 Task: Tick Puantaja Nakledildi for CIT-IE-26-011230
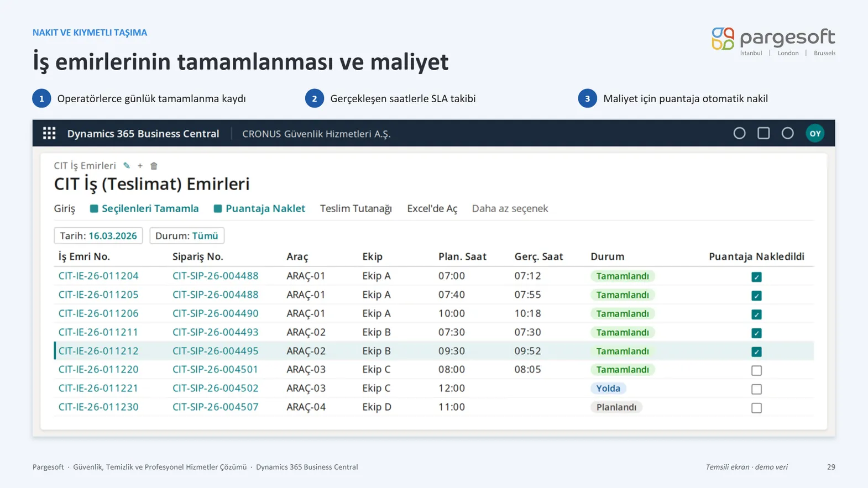click(x=756, y=408)
